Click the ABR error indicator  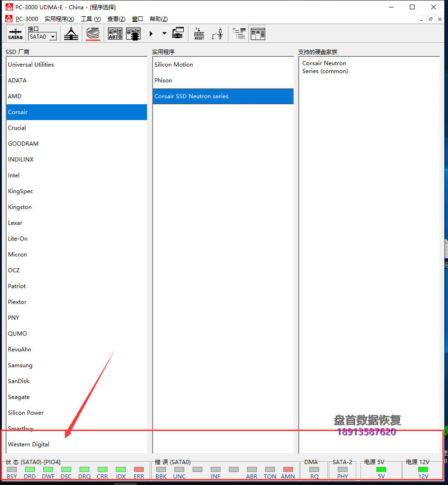252,470
